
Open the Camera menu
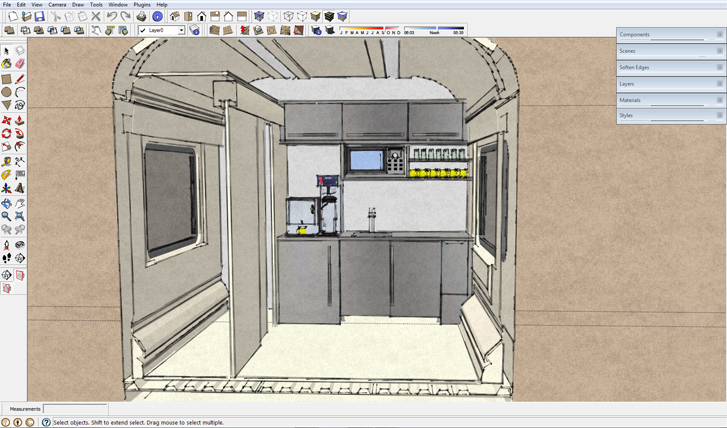click(x=57, y=5)
